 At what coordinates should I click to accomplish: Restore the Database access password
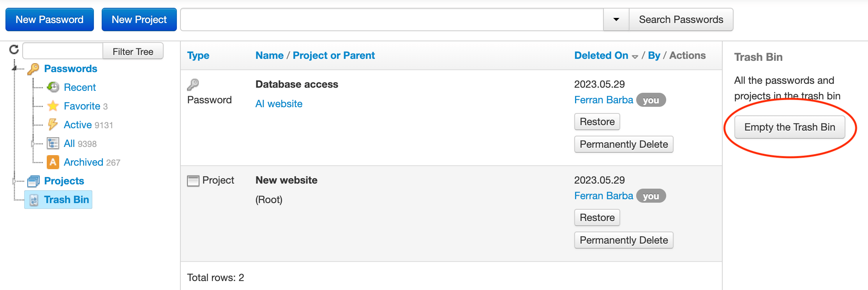tap(597, 122)
